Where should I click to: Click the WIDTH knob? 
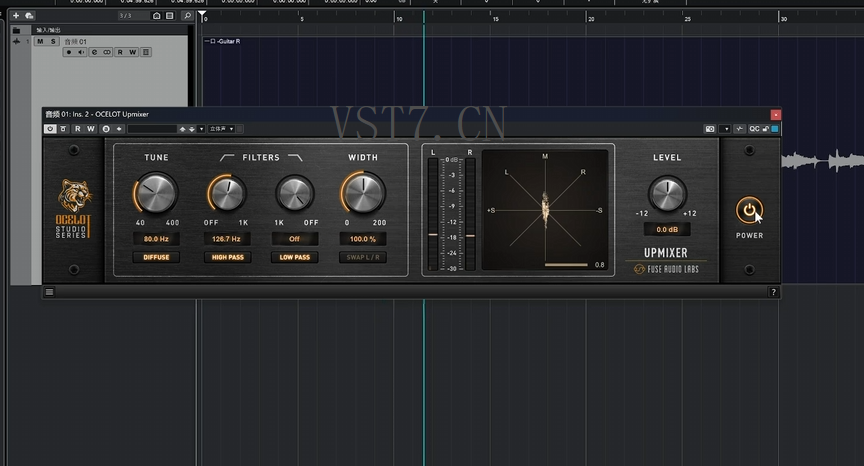(x=363, y=193)
